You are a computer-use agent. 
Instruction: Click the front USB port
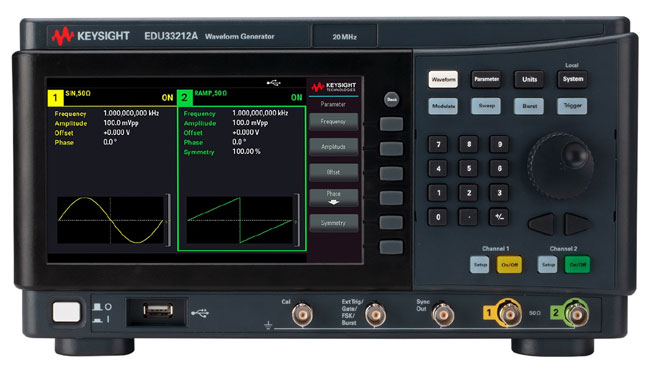158,310
